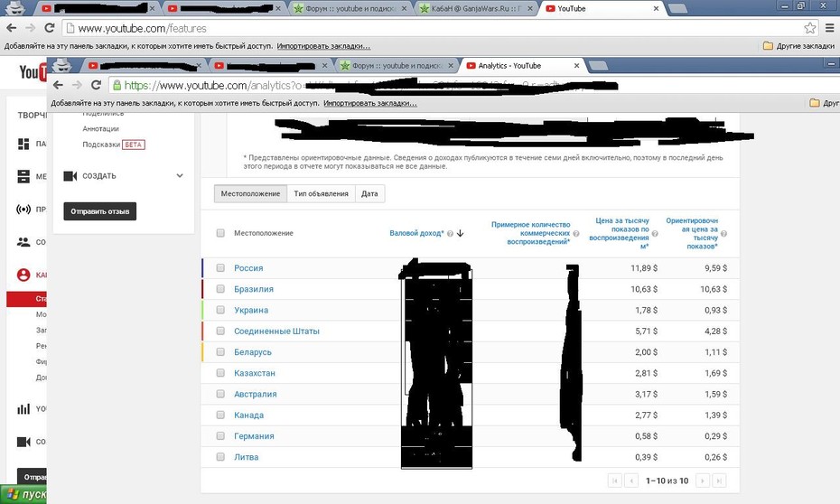Viewport: 840px width, 504px height.
Task: Click community people icon in rear sidebar
Action: (23, 242)
